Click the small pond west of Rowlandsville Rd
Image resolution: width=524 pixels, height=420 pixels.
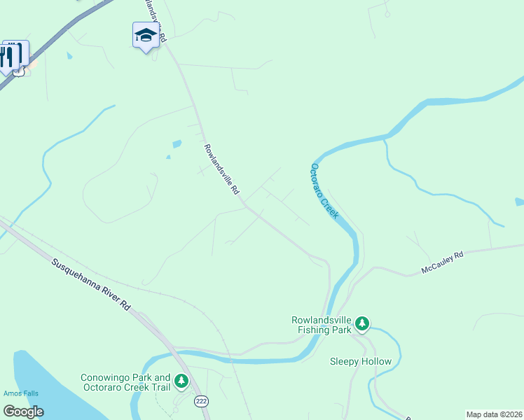tap(177, 144)
